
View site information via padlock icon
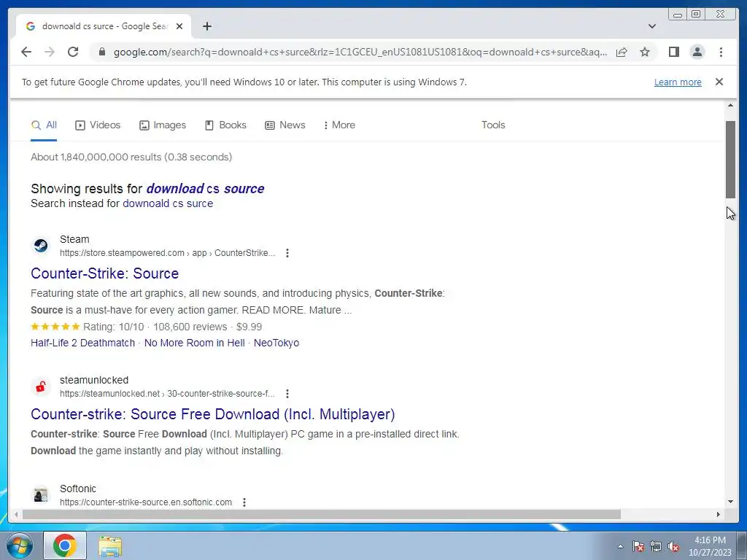click(101, 52)
